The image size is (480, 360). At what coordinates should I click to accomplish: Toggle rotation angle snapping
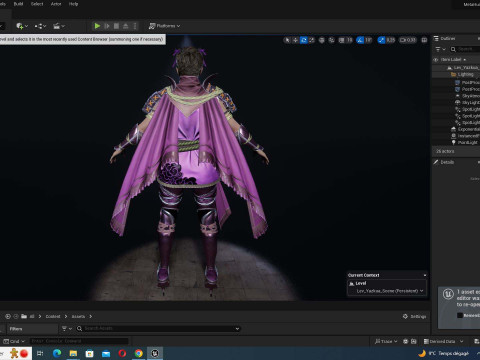point(360,40)
